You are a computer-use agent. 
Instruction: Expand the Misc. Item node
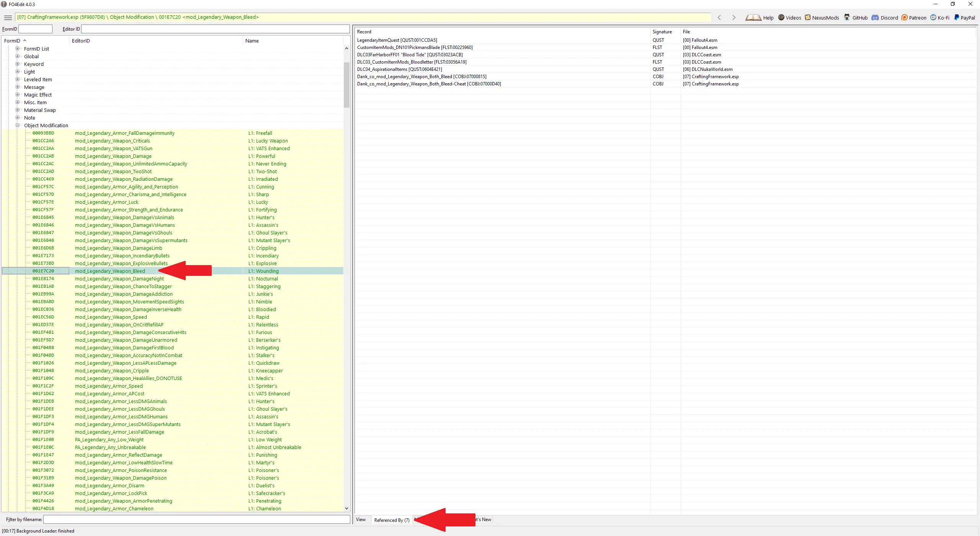click(x=17, y=102)
